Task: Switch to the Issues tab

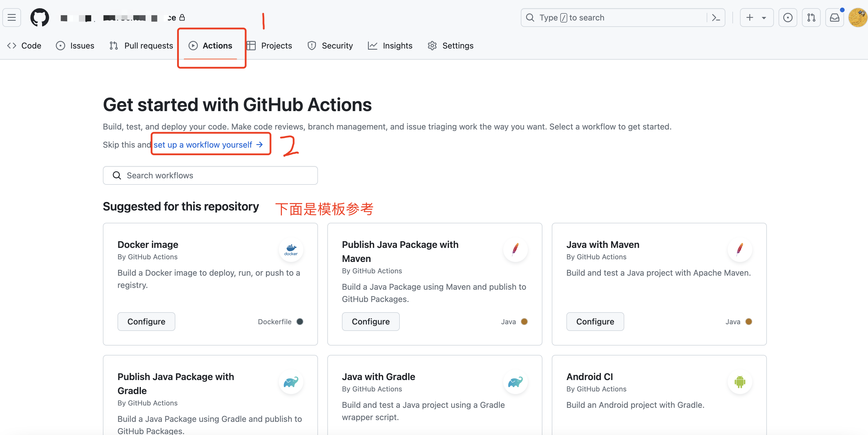Action: click(x=75, y=46)
